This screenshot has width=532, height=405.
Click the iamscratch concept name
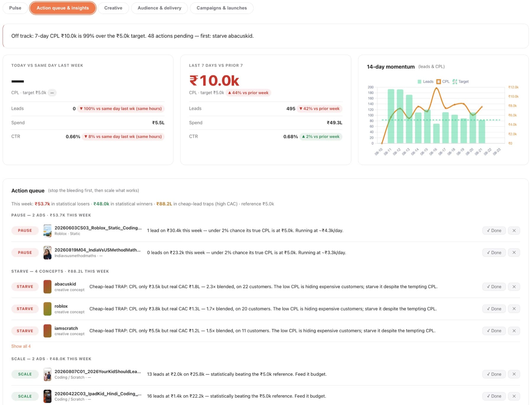click(x=66, y=328)
